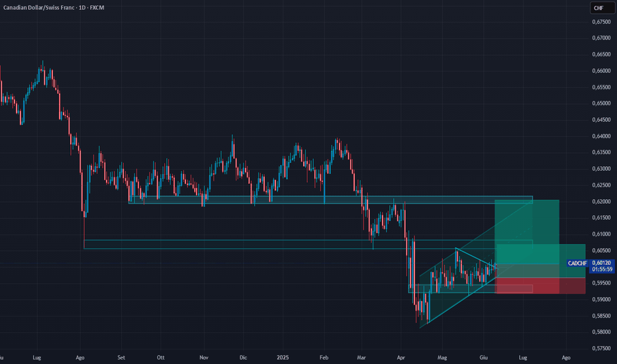The height and width of the screenshot is (364, 617).
Task: Click the Feb month label on time axis
Action: pyautogui.click(x=324, y=357)
